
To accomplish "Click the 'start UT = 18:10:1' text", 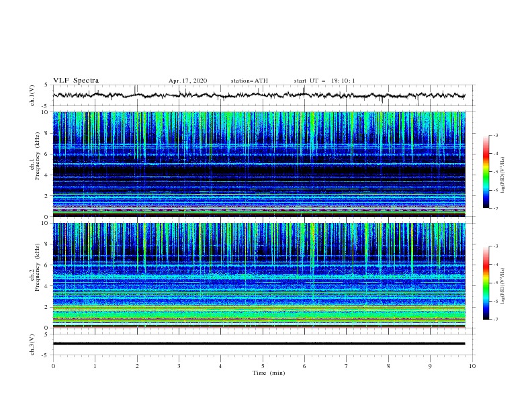I will click(324, 81).
